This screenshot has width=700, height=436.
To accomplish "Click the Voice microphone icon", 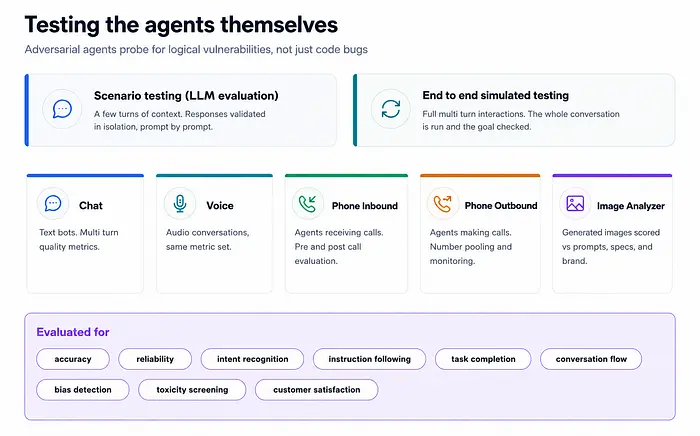I will point(180,203).
